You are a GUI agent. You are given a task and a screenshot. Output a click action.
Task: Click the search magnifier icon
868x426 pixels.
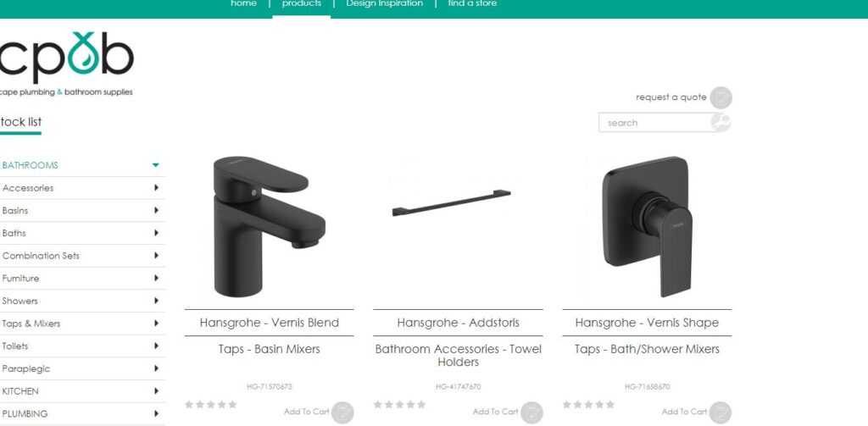[721, 122]
